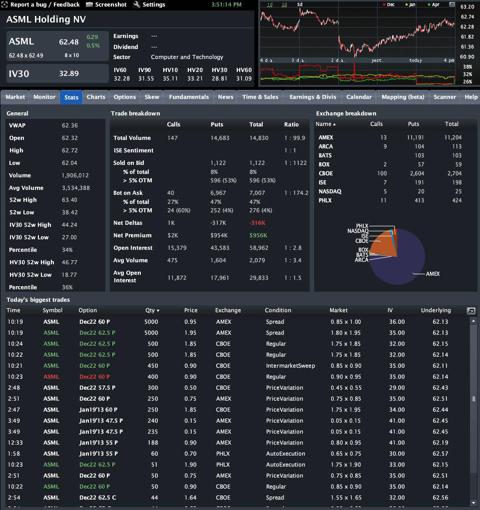Open the Charts tab
This screenshot has width=480, height=510.
96,97
